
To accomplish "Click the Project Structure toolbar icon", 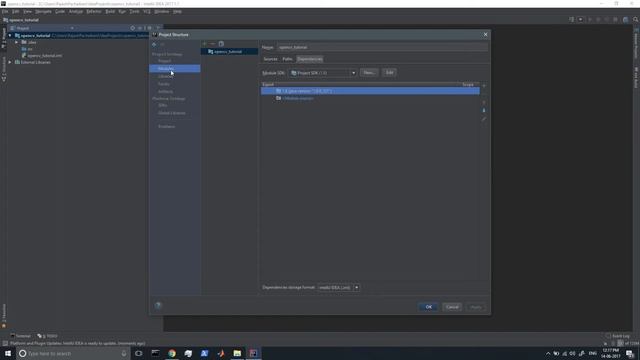I will coord(625,20).
